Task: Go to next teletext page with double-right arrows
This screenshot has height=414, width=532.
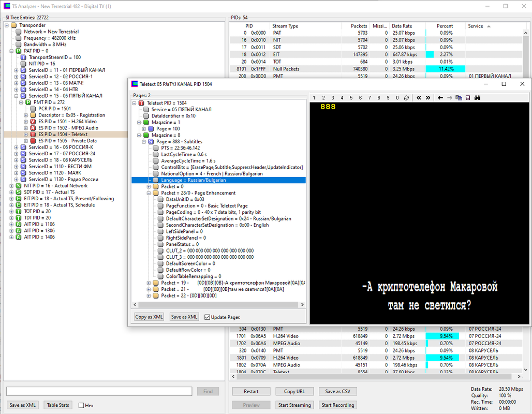Action: click(428, 98)
